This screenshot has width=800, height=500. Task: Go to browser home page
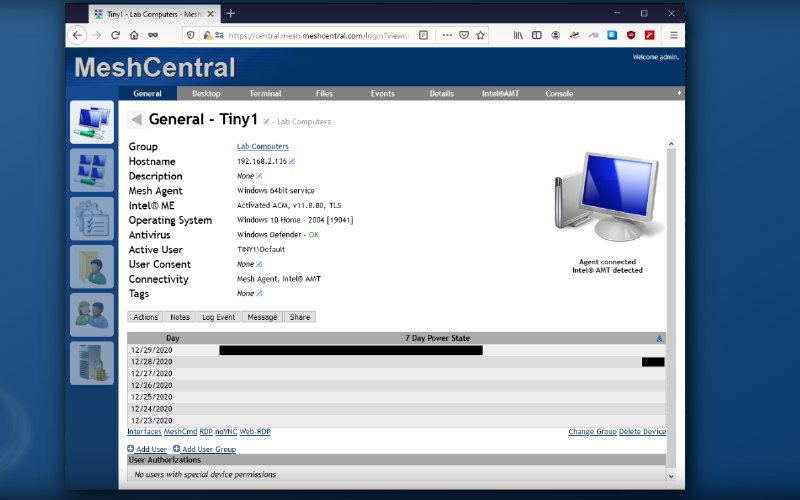[134, 35]
